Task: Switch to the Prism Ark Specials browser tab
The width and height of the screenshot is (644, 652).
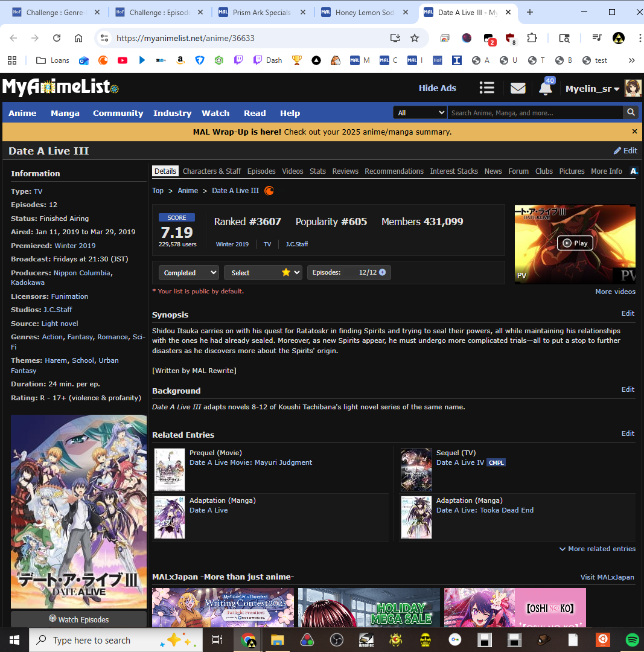Action: (x=261, y=13)
